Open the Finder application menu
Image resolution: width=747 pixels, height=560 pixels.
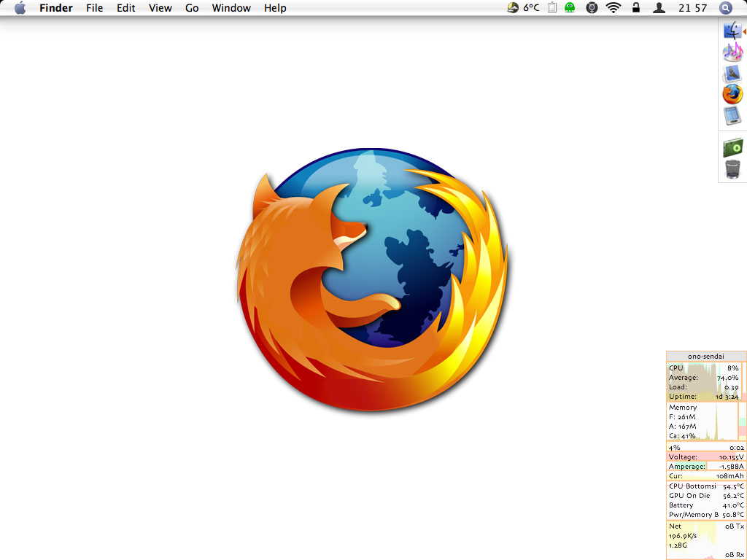tap(56, 8)
